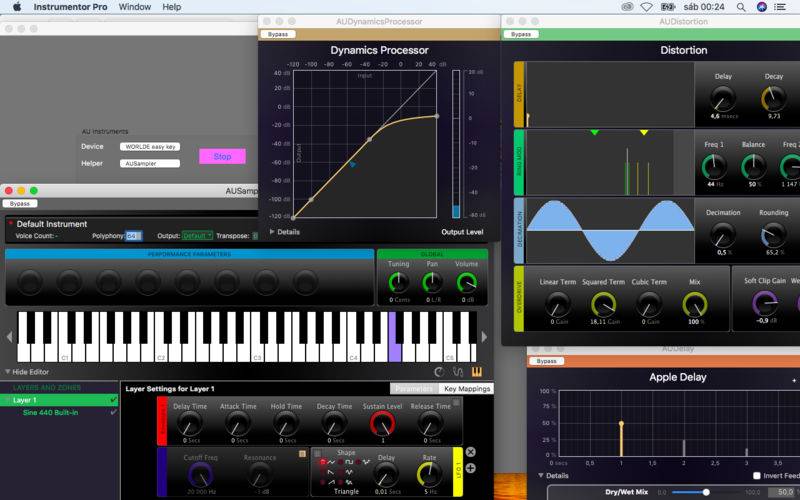Click the Soft Clip Gain knob
The height and width of the screenshot is (500, 800).
tap(764, 304)
